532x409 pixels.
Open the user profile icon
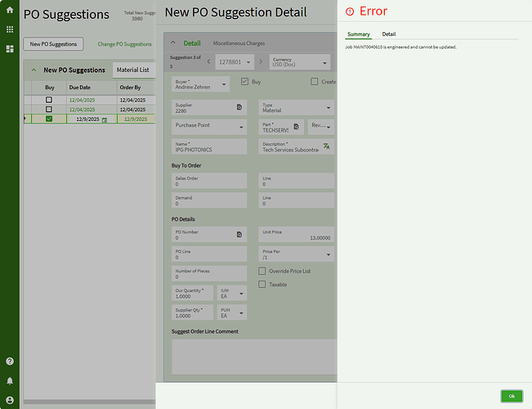(10, 400)
